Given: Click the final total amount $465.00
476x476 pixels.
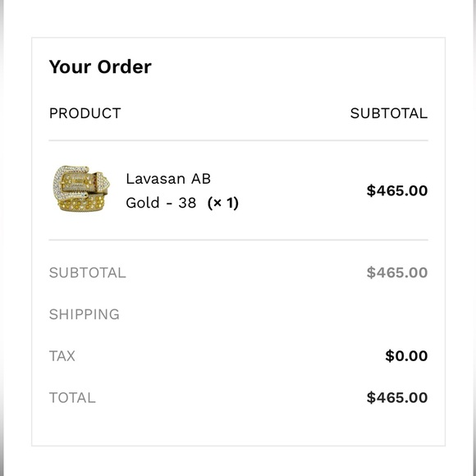Looking at the screenshot, I should click(397, 397).
